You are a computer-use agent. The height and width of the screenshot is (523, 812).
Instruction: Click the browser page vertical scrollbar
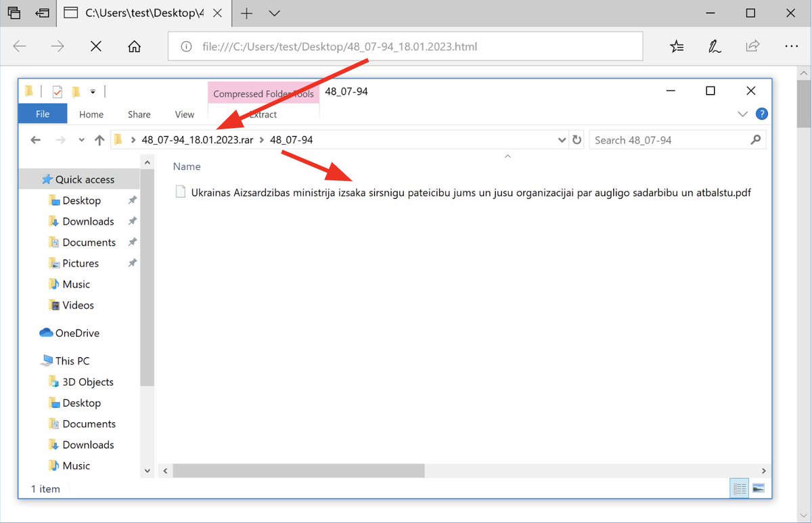click(804, 104)
